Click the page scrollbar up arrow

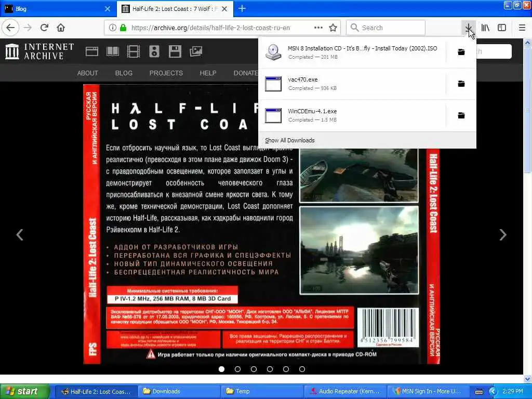tap(528, 43)
